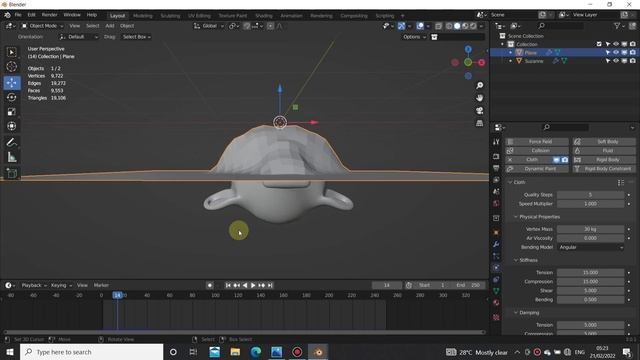Click the Collision physics button
Viewport: 640px width, 360px height.
(x=537, y=151)
